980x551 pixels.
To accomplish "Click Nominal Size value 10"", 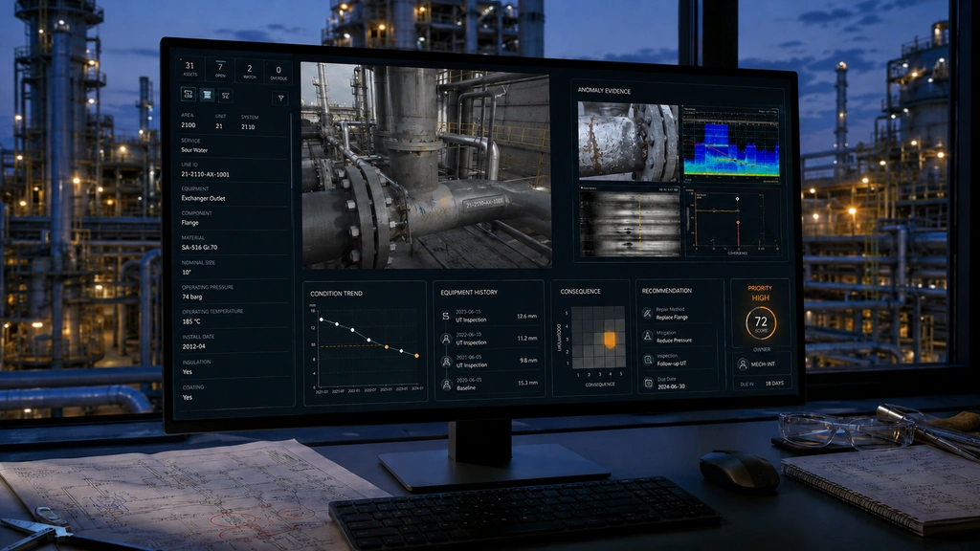I will (187, 272).
